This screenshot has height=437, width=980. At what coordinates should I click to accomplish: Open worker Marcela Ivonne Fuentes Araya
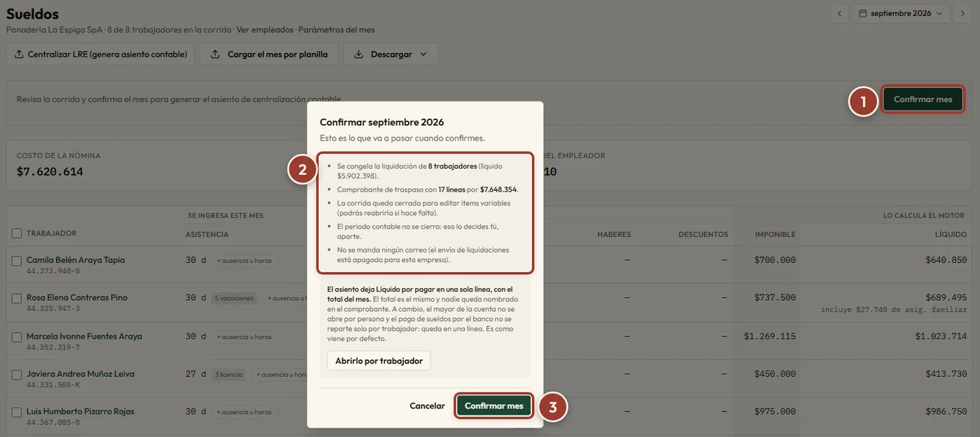[x=84, y=336]
